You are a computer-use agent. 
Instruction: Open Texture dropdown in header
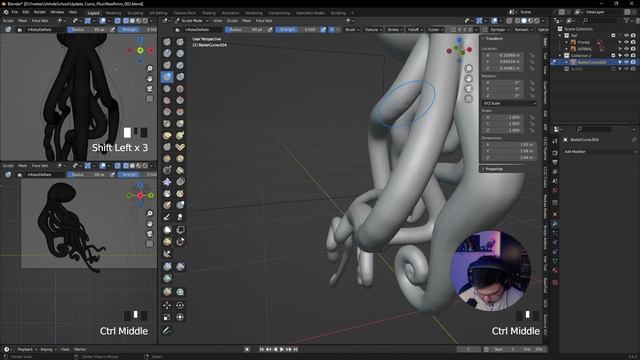pos(373,30)
